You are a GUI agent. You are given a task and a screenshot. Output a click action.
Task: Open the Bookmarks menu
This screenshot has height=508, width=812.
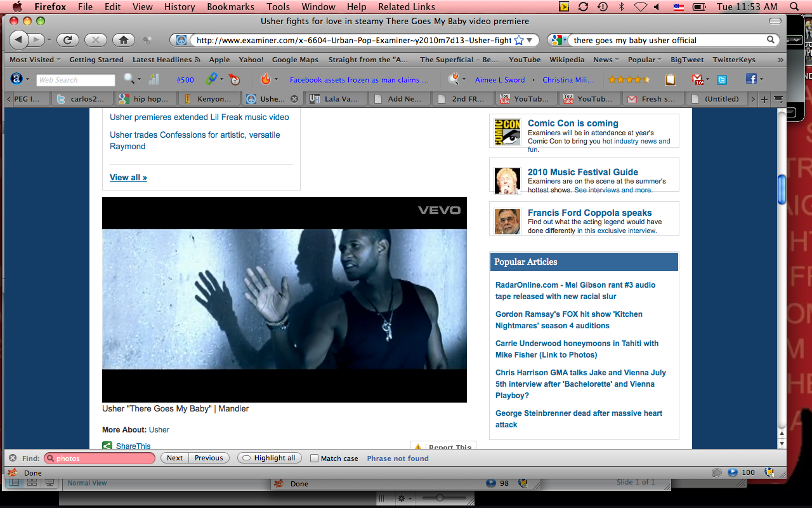pyautogui.click(x=230, y=7)
